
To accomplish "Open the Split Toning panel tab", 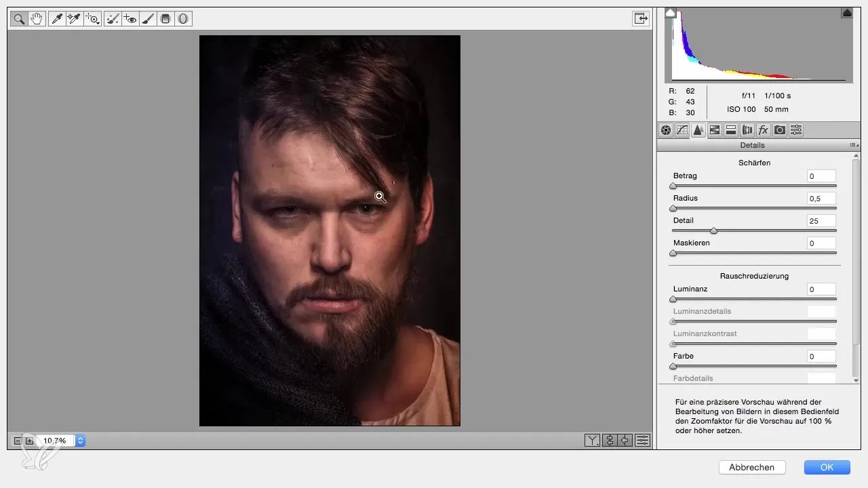I will point(731,130).
